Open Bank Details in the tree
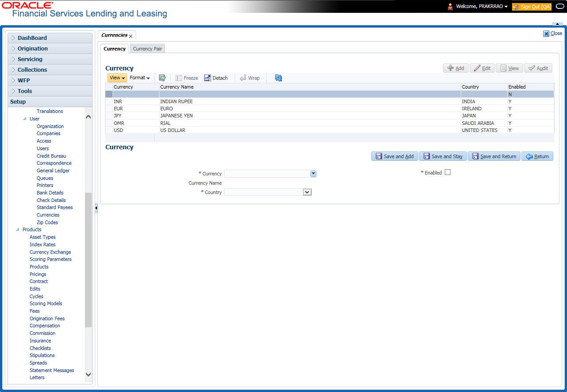Viewport: 567px width, 392px height. click(50, 193)
